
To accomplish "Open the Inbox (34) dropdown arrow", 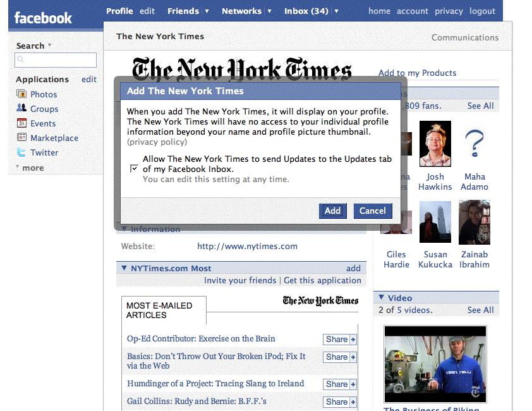I will coord(336,11).
